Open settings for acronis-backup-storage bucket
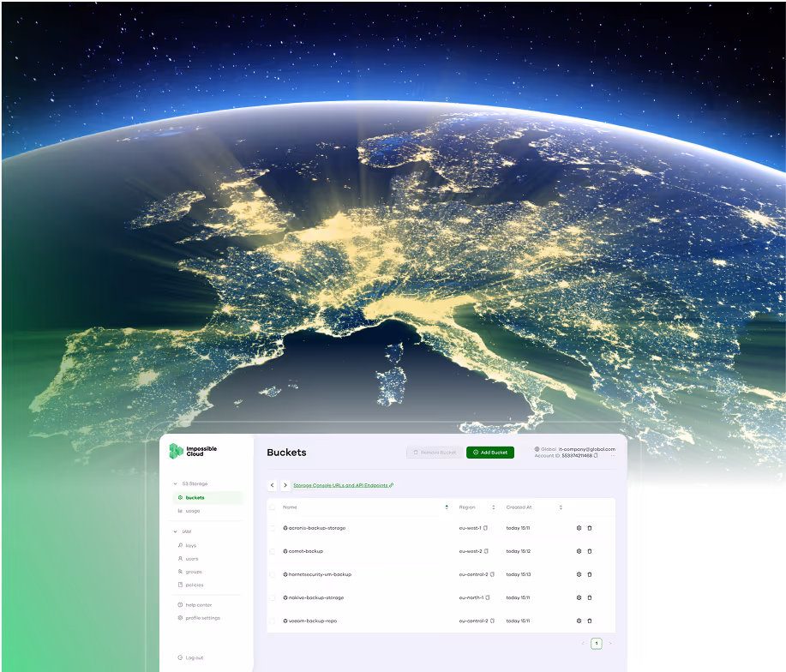This screenshot has height=672, width=786. click(x=579, y=528)
